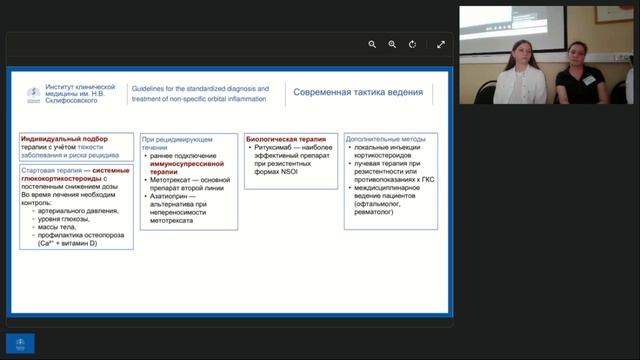The image size is (640, 360).
Task: Click 'междисциплинарное ведение пациентов' bullet
Action: [x=387, y=192]
